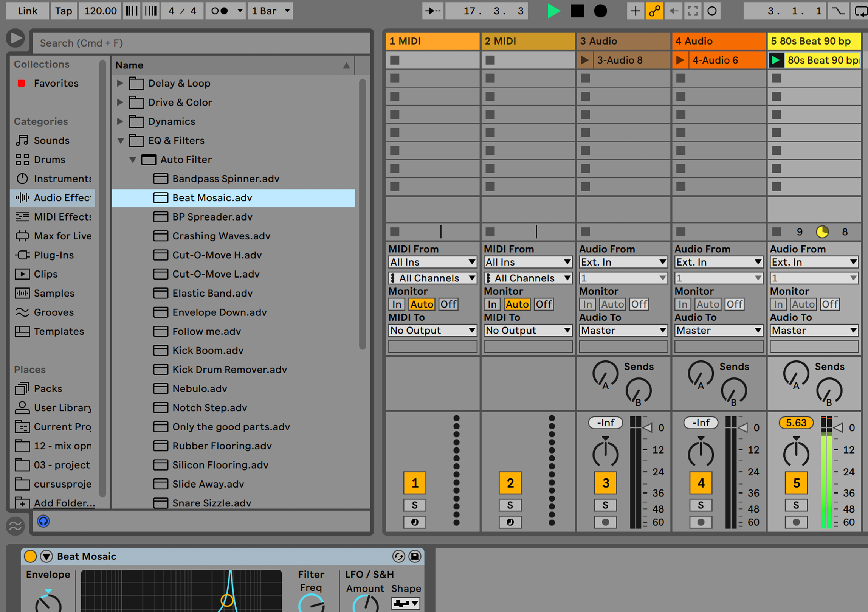Toggle track 5 activator button
This screenshot has height=612, width=868.
pos(796,483)
